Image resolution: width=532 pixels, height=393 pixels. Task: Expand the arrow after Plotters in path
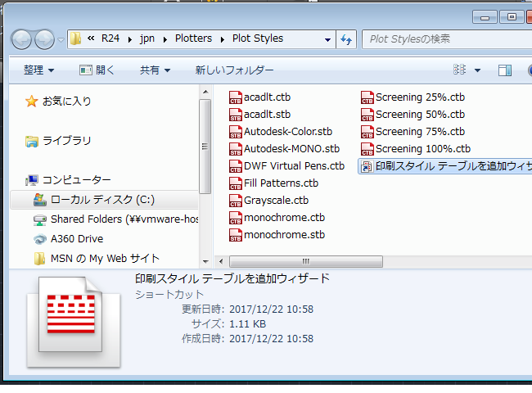[x=223, y=39]
